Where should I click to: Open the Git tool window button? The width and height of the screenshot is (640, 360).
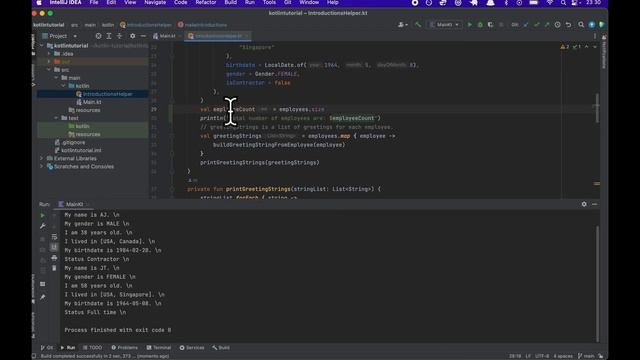click(x=47, y=348)
